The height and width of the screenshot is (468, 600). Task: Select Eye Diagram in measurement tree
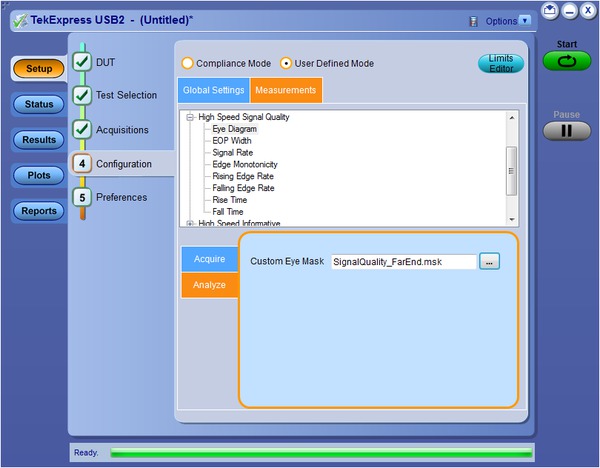(234, 129)
